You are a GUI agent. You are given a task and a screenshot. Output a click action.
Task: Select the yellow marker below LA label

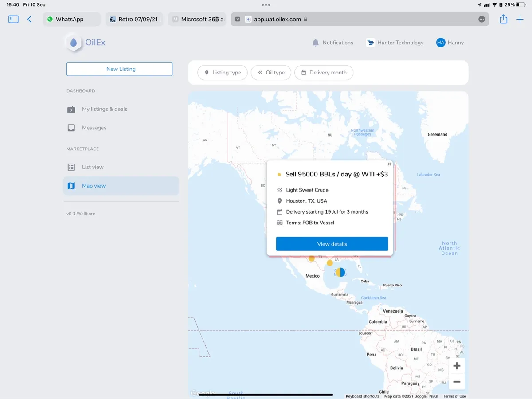[330, 263]
